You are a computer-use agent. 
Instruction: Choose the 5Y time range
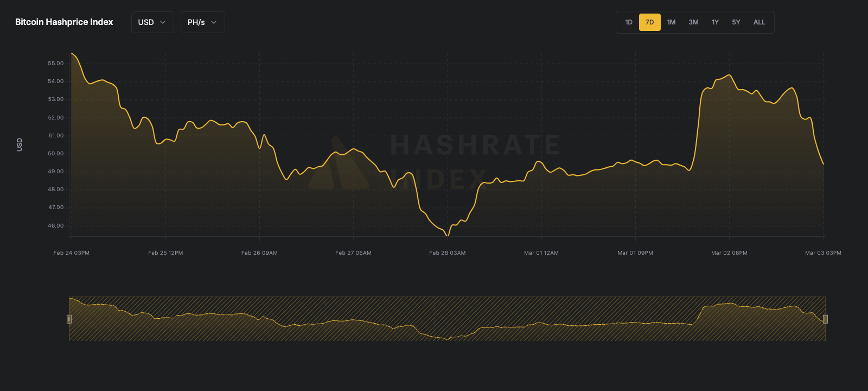tap(736, 22)
